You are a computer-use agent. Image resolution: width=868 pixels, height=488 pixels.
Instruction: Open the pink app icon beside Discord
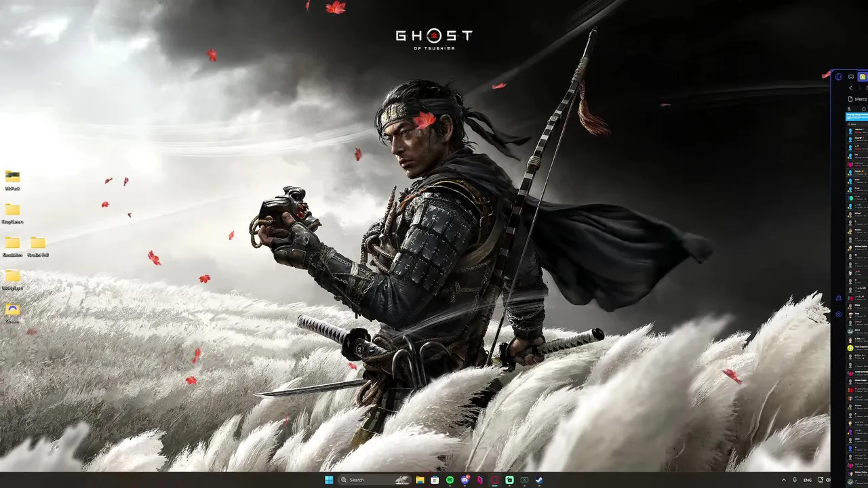pos(479,480)
